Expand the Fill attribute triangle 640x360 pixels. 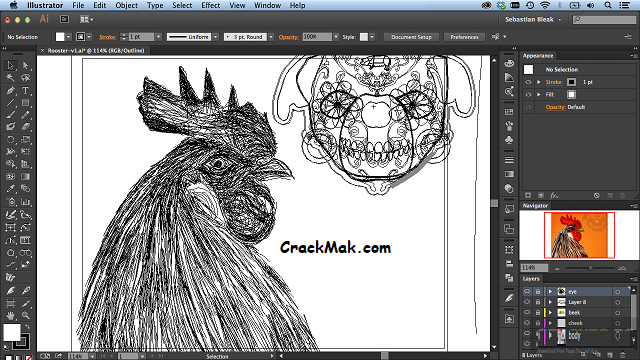(539, 94)
